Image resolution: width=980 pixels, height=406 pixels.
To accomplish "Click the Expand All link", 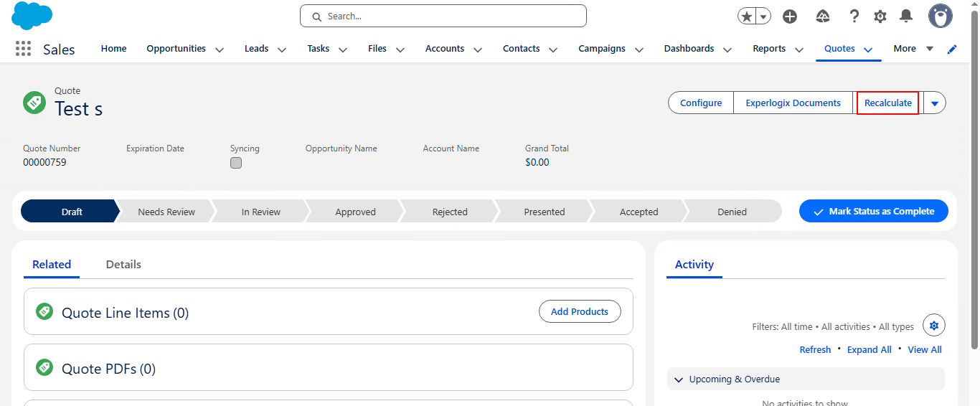I will [x=869, y=350].
